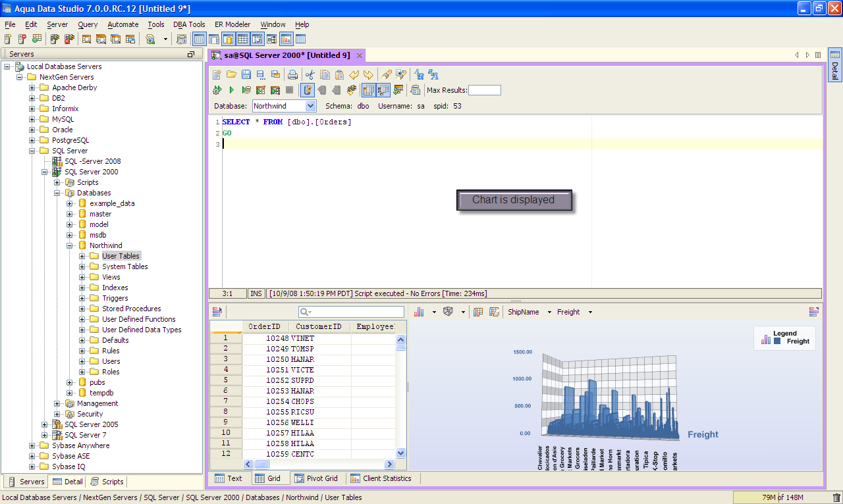Toggle the chart view button in main toolbar
The image size is (843, 504).
point(286,39)
